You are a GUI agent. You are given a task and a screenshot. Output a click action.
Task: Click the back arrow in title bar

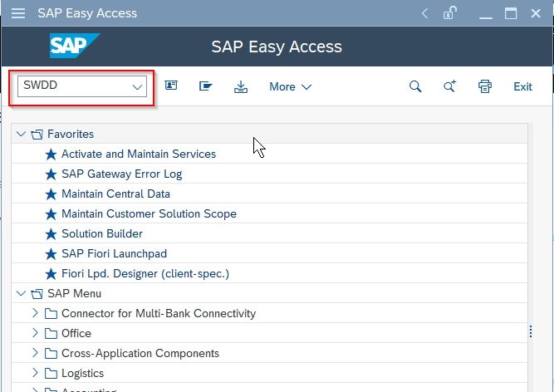[425, 14]
